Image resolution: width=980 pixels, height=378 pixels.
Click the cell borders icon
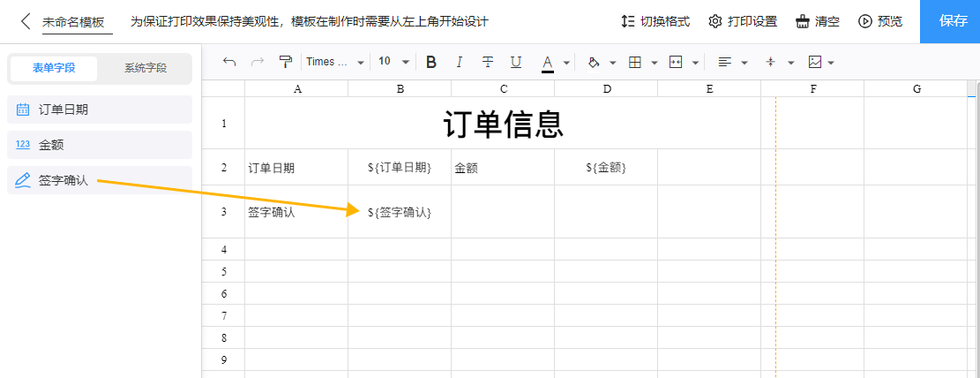pos(635,62)
